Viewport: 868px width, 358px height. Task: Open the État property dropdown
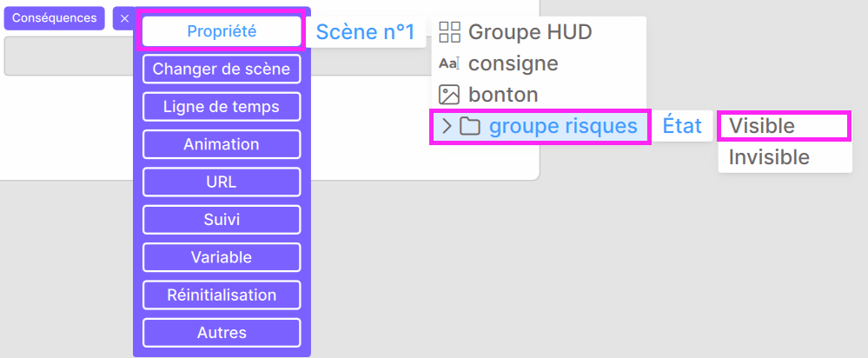coord(682,126)
